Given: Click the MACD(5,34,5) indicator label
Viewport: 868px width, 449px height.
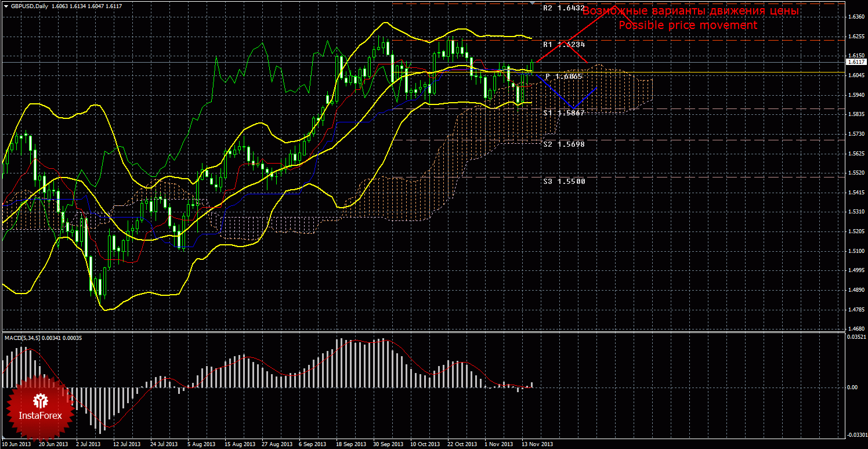Looking at the screenshot, I should coord(26,337).
